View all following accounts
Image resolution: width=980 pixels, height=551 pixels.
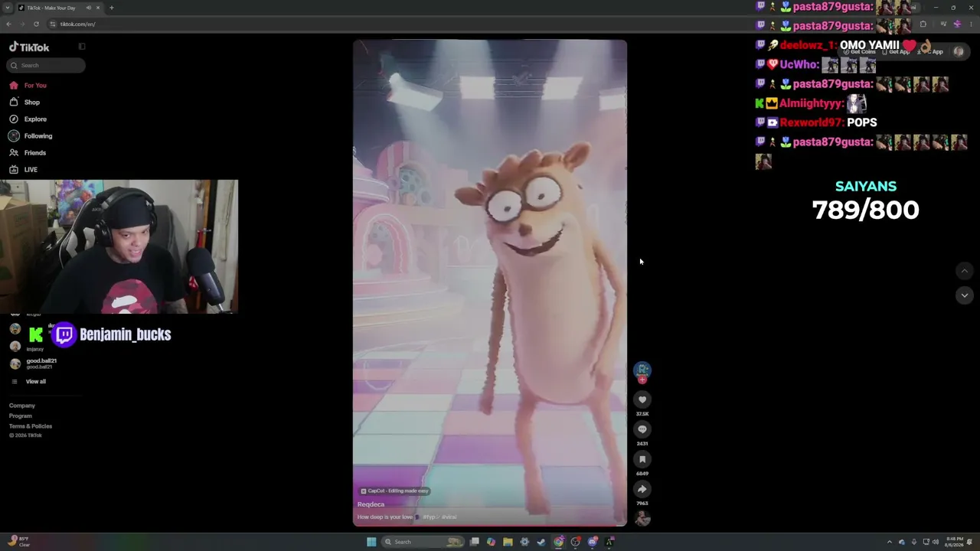click(35, 382)
